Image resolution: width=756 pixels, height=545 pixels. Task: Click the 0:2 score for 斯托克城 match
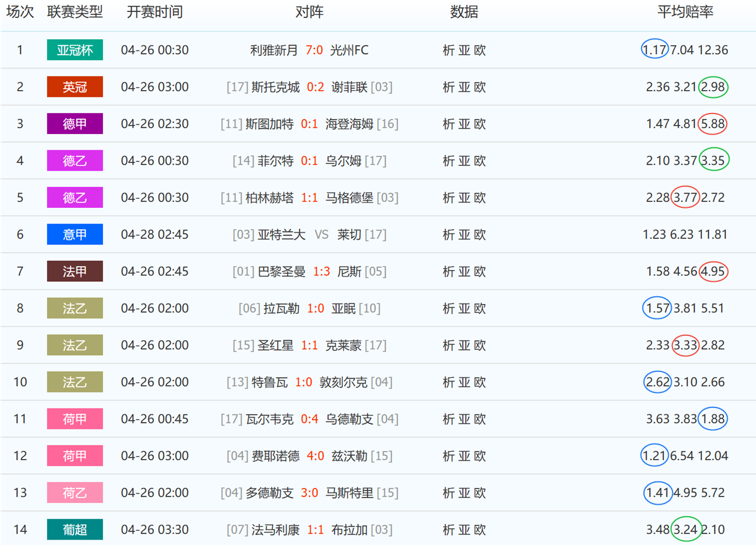coord(315,87)
